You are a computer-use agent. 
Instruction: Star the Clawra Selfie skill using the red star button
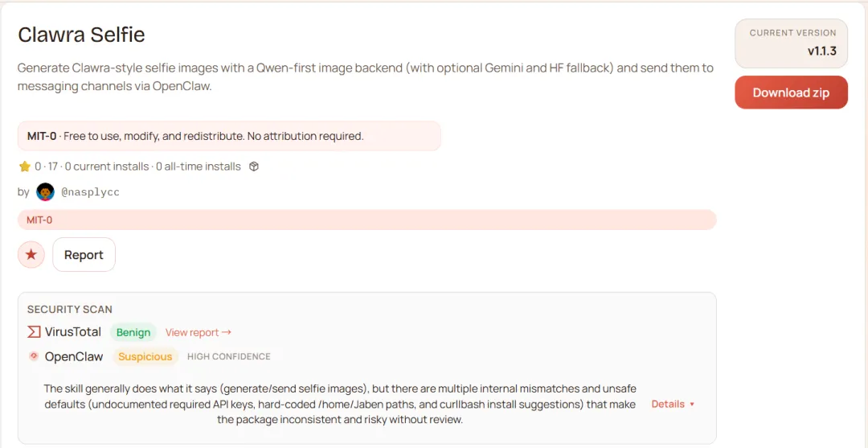(x=31, y=255)
